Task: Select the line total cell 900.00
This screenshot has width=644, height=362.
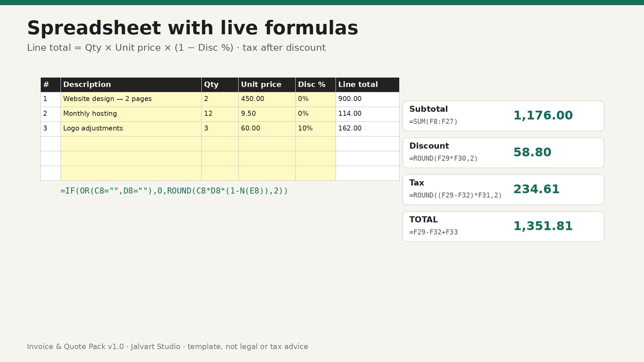Action: (368, 99)
